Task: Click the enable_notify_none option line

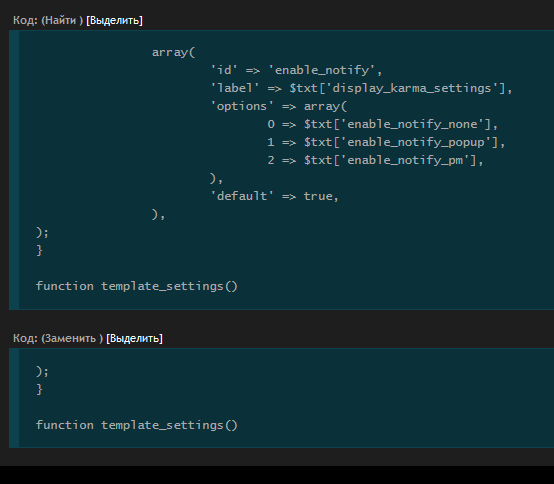Action: pos(382,124)
